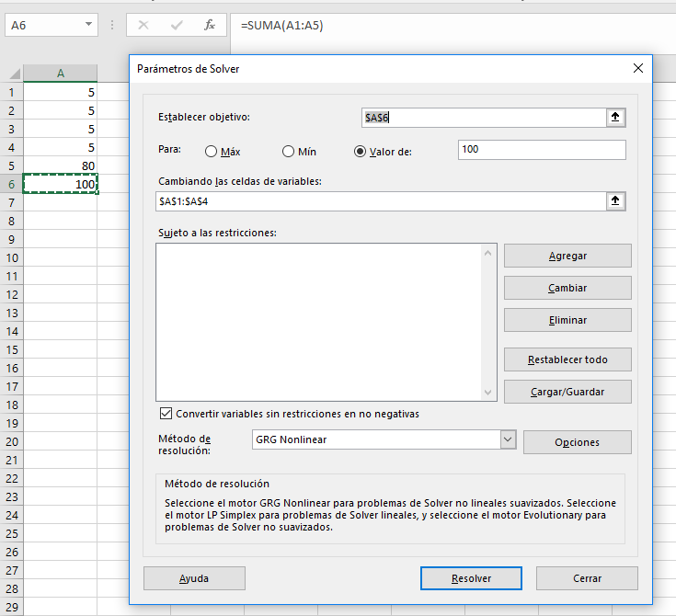Select row 20 header
The image size is (676, 616).
click(12, 442)
